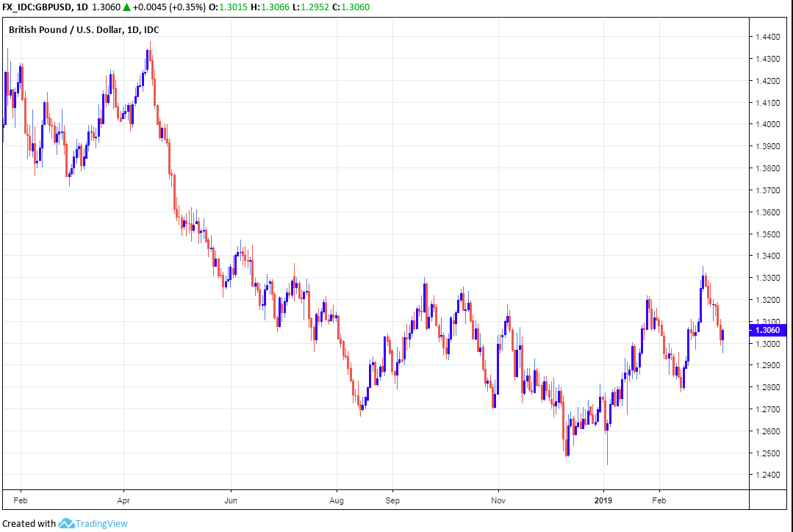
Task: Click the O:1.3015 open value in header
Action: tap(223, 7)
